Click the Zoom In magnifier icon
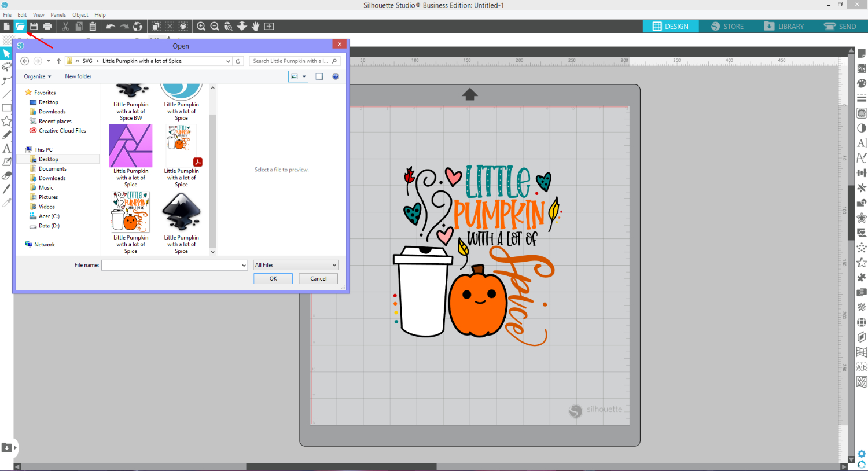 [x=201, y=26]
